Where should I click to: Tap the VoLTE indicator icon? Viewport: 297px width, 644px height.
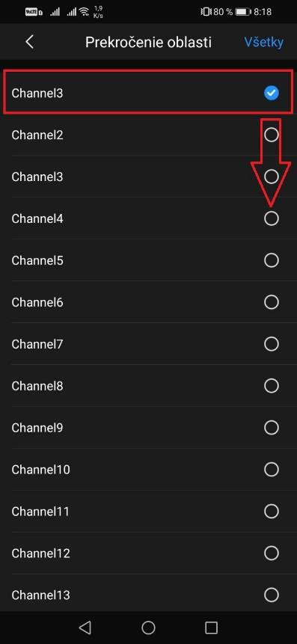[34, 12]
